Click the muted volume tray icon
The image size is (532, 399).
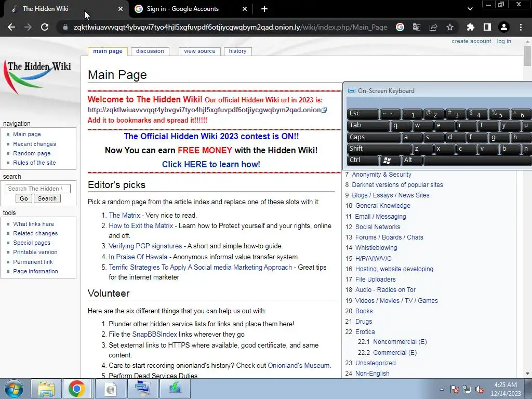480,390
